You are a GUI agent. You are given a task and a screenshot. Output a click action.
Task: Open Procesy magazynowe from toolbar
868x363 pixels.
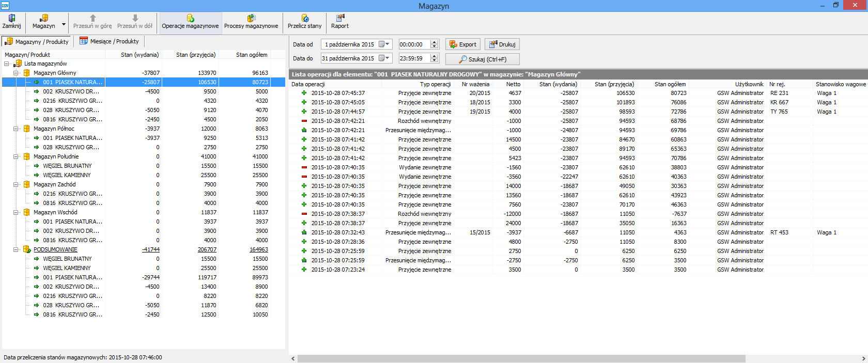pos(251,22)
